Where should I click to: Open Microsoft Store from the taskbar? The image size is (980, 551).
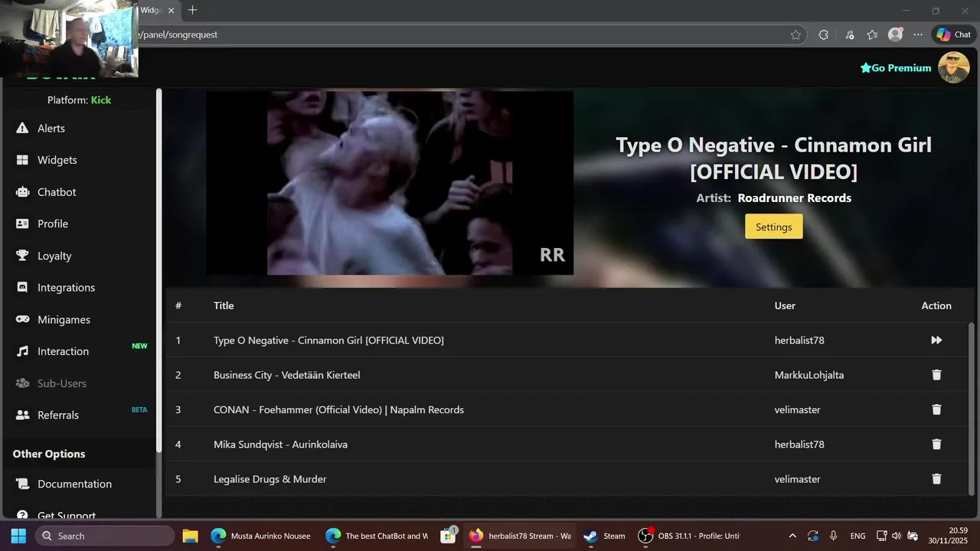(x=449, y=536)
